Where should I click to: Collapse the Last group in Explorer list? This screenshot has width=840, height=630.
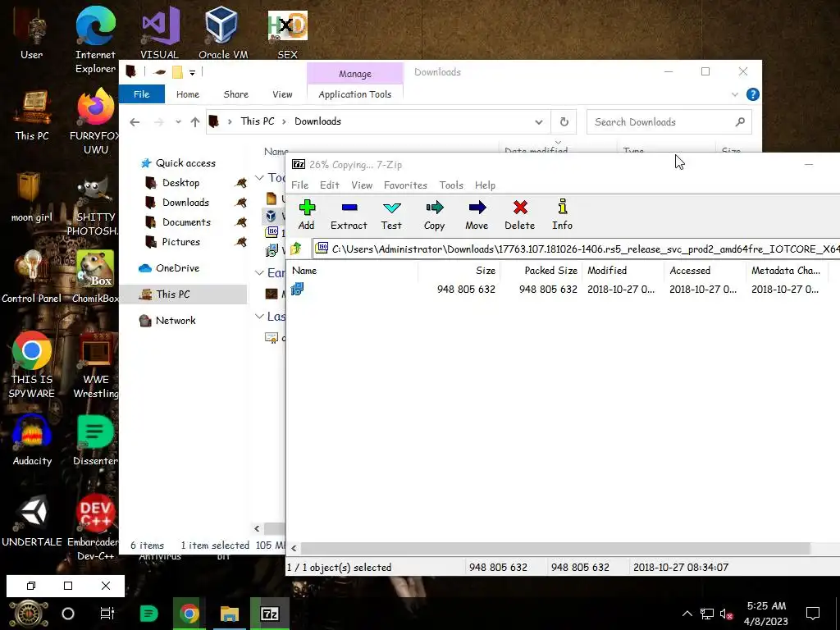pyautogui.click(x=259, y=316)
